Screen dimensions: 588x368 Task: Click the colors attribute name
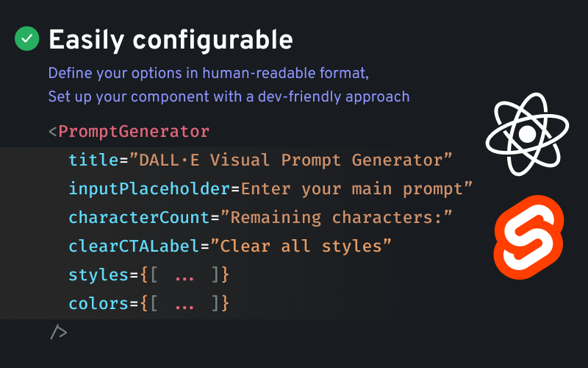[x=98, y=303]
